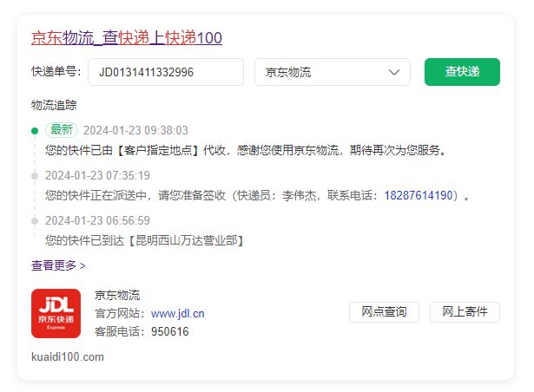Click the 06:56:59 timeline gray dot
Viewport: 534px width, 392px height.
[35, 221]
